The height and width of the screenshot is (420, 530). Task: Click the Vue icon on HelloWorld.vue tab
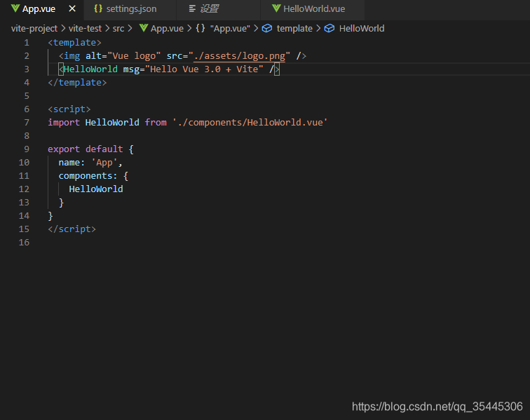pyautogui.click(x=276, y=8)
